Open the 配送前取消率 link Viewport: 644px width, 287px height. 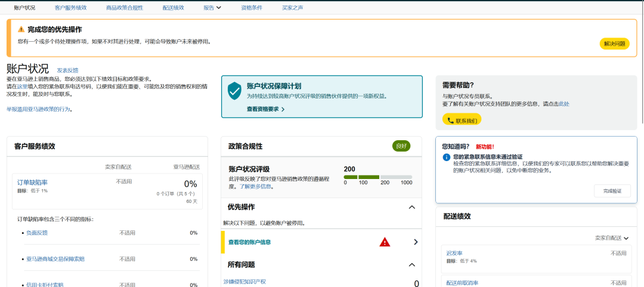coord(462,283)
